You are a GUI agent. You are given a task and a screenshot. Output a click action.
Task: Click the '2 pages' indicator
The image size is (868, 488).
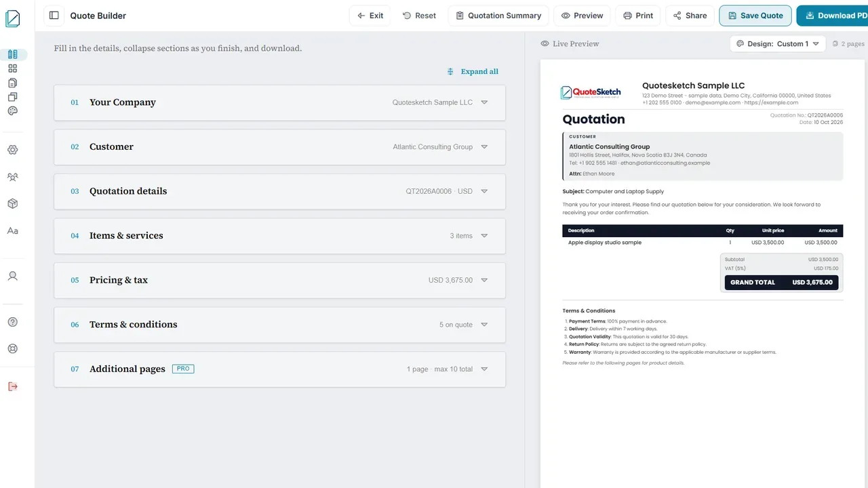point(848,44)
